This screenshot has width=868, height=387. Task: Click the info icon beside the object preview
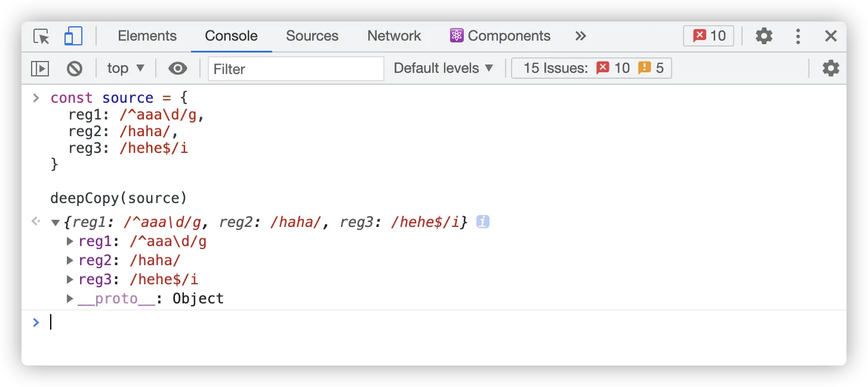pyautogui.click(x=483, y=222)
